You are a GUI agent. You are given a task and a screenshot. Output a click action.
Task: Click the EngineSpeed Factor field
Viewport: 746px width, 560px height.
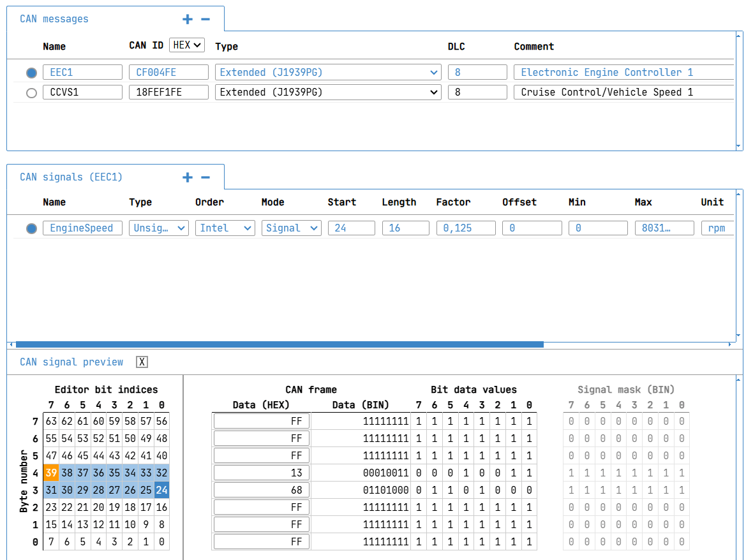click(x=465, y=228)
